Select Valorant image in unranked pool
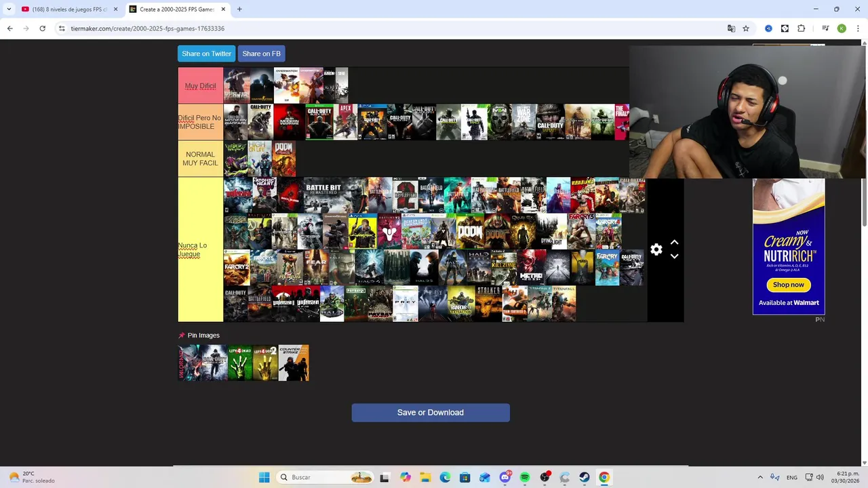This screenshot has height=488, width=868. tap(189, 363)
